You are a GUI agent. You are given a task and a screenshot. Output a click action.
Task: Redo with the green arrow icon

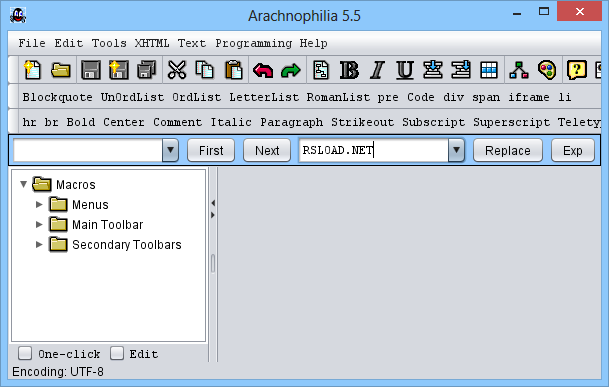(291, 71)
